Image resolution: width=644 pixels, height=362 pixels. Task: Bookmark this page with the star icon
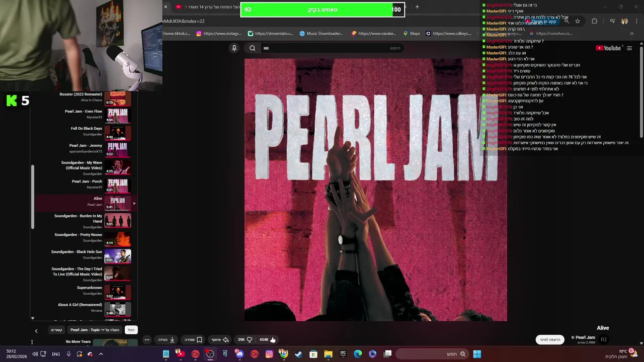(578, 21)
